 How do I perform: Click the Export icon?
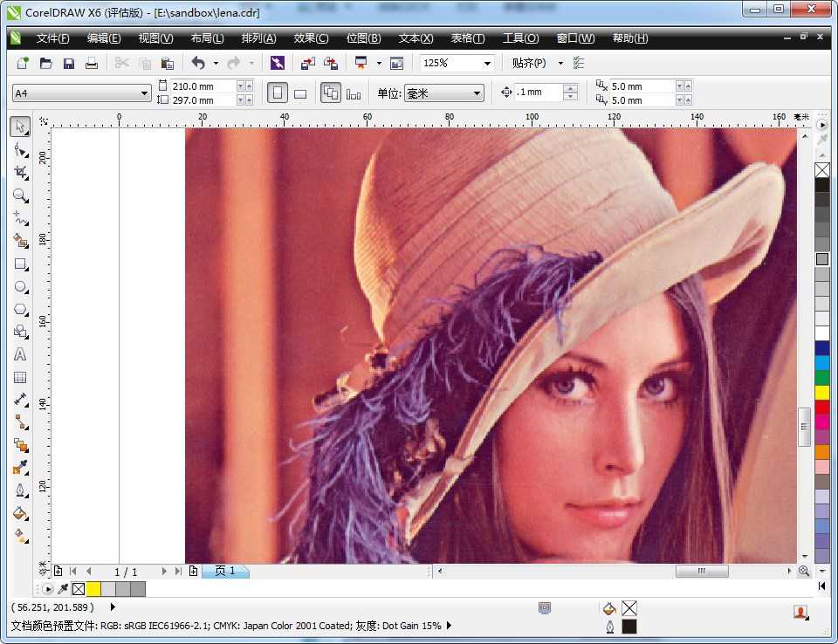pyautogui.click(x=331, y=63)
